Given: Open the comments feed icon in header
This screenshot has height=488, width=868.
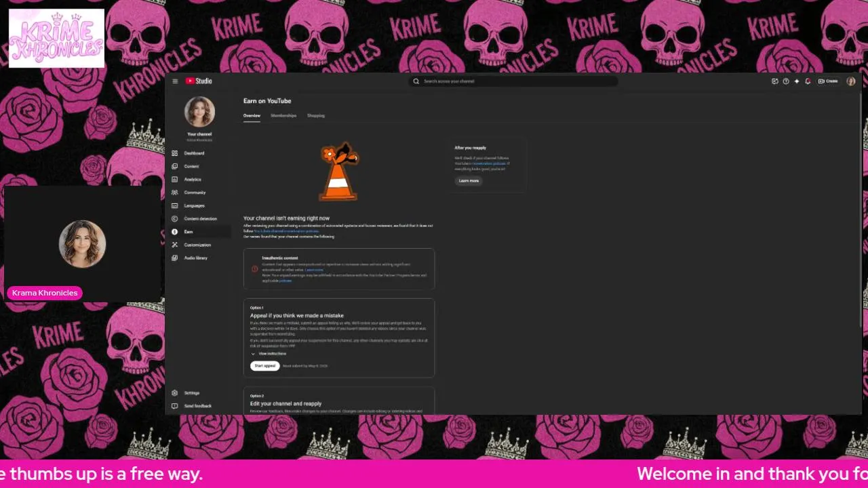Looking at the screenshot, I should 774,81.
